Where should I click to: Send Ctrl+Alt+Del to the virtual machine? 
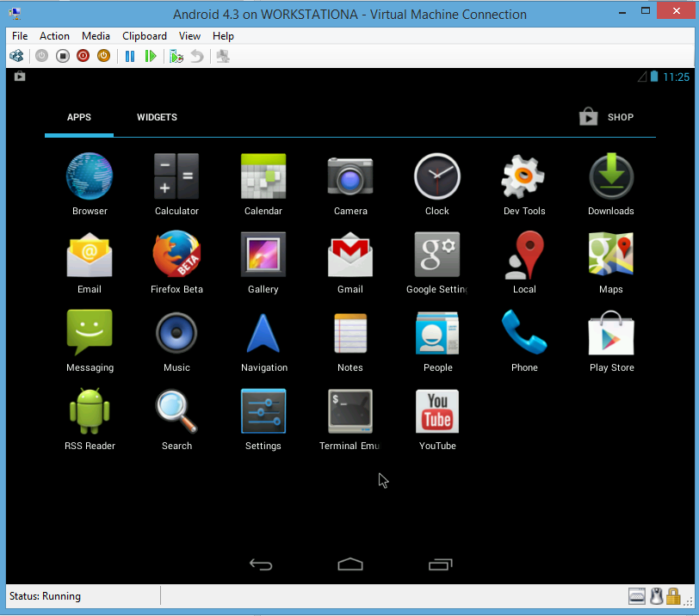point(16,56)
